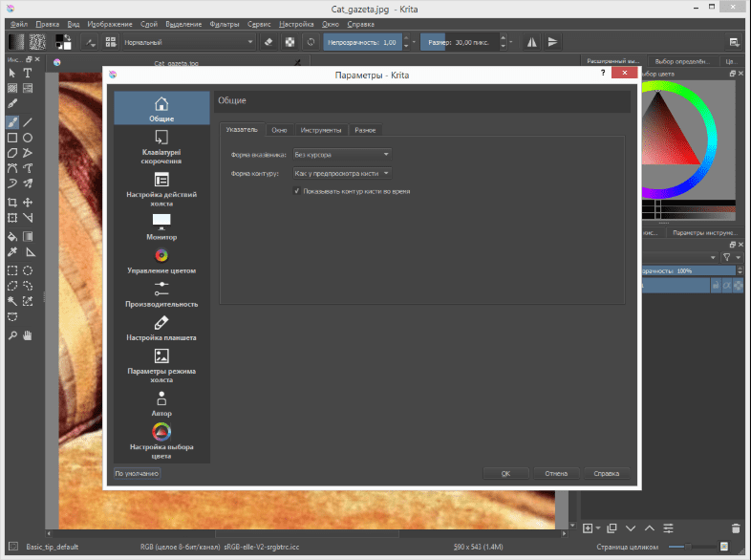Expand the 'Форма контура' dropdown
Image resolution: width=751 pixels, height=560 pixels.
click(342, 173)
